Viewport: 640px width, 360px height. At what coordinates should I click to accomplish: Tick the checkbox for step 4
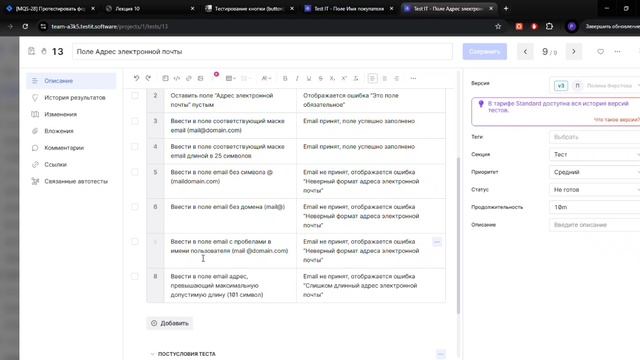(135, 147)
